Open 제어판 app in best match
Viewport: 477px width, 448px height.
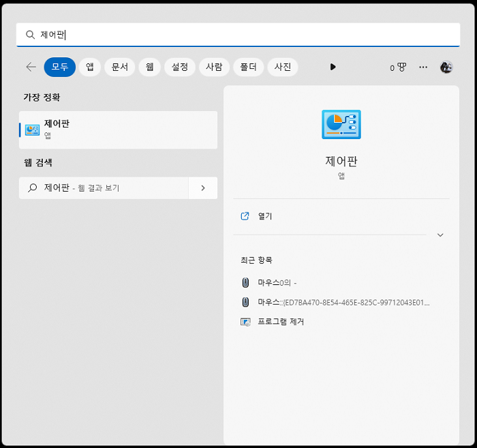pos(118,130)
